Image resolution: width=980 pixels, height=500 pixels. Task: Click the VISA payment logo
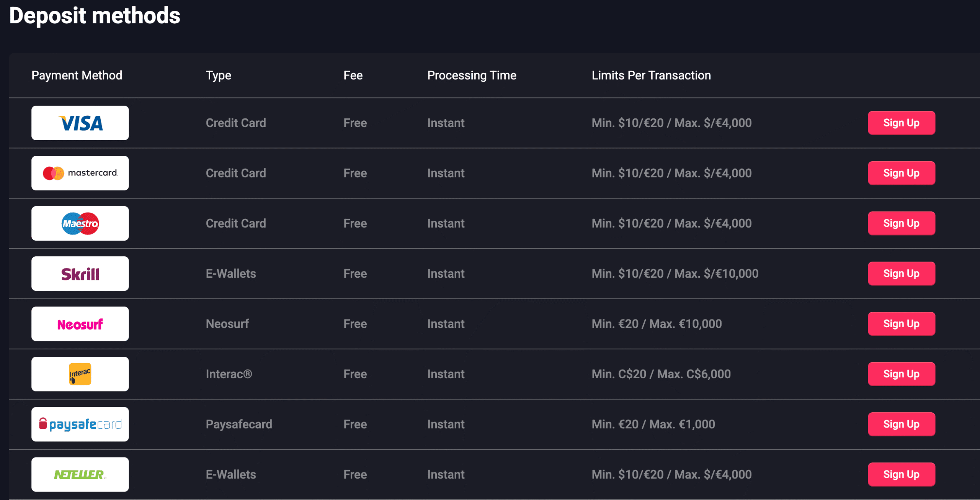(x=80, y=123)
